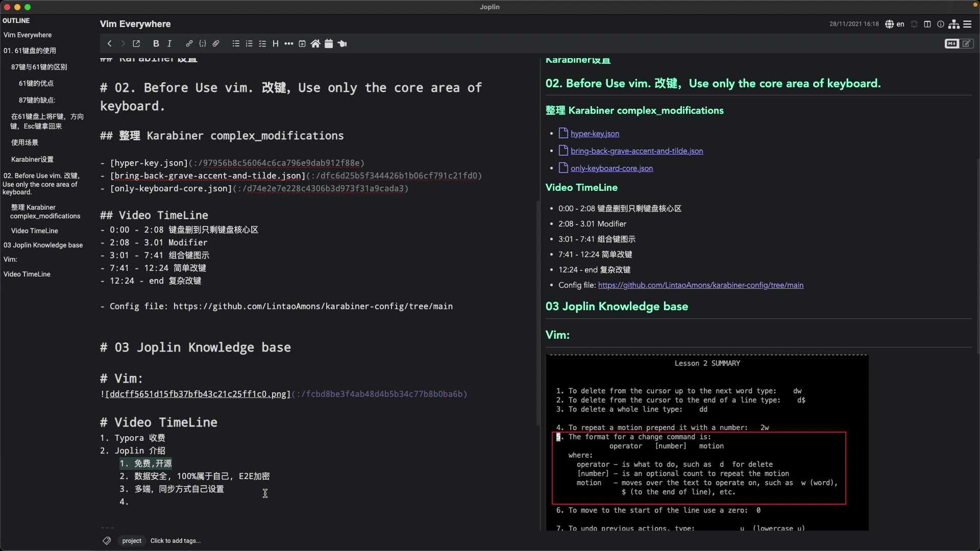Jump to outline item 87键与61键的区别
980x551 pixels.
click(x=39, y=67)
